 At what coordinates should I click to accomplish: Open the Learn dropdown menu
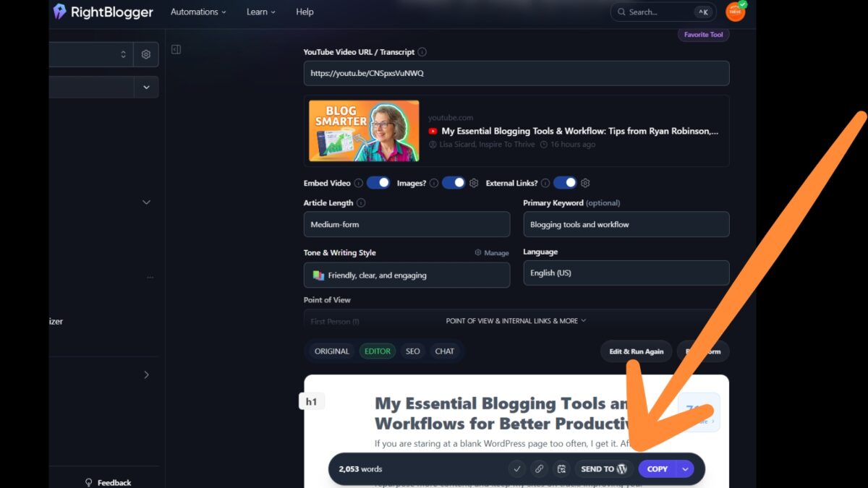point(262,12)
